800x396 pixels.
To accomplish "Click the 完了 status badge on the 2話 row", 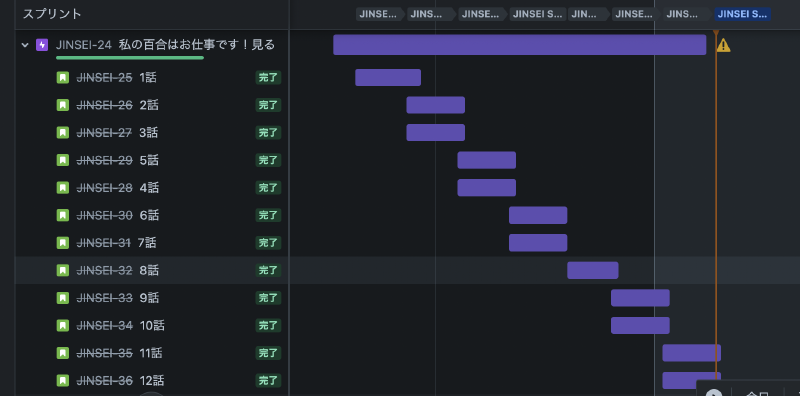I will pos(268,105).
